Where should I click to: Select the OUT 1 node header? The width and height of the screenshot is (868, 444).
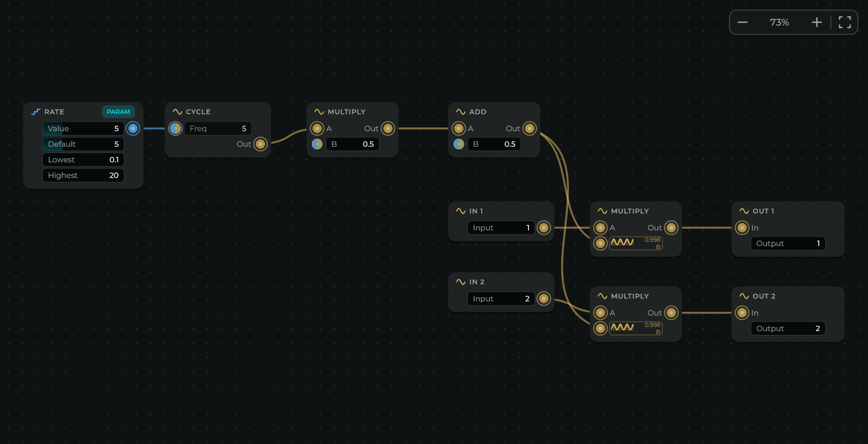point(788,211)
